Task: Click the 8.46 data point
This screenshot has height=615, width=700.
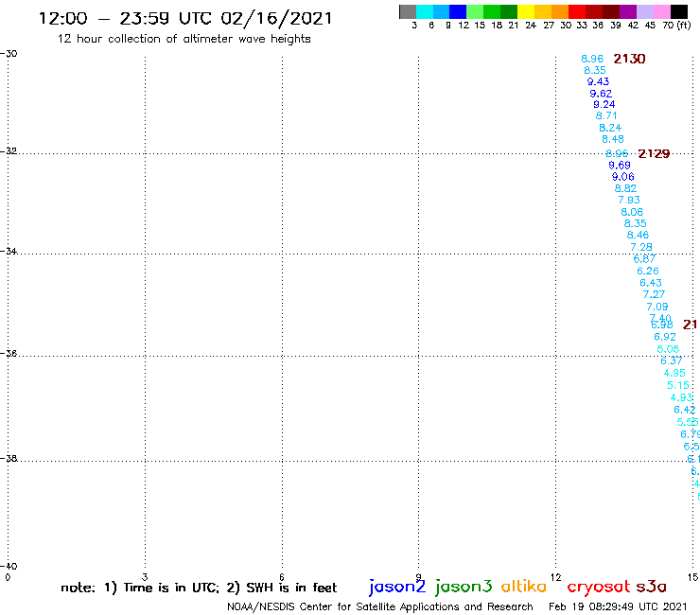Action: coord(638,236)
